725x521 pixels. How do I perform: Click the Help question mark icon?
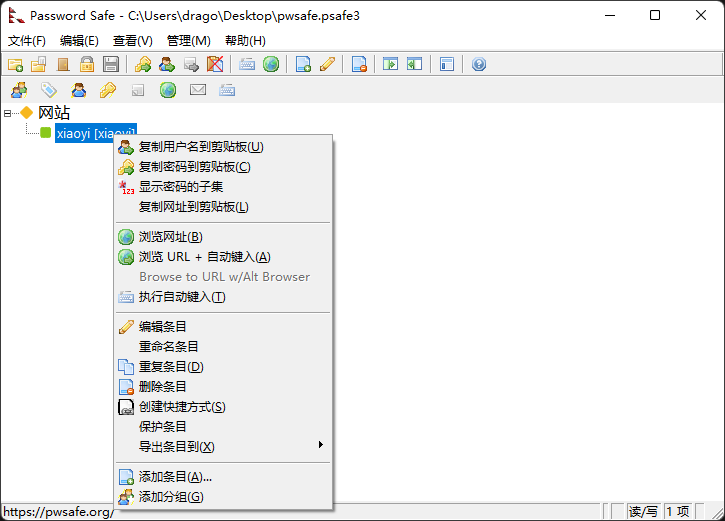coord(479,64)
